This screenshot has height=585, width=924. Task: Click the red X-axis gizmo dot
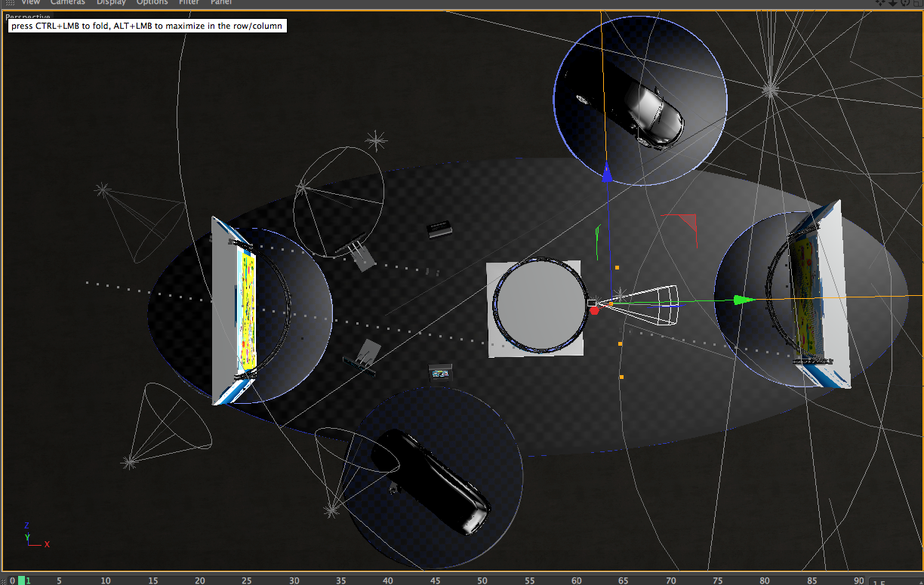594,310
